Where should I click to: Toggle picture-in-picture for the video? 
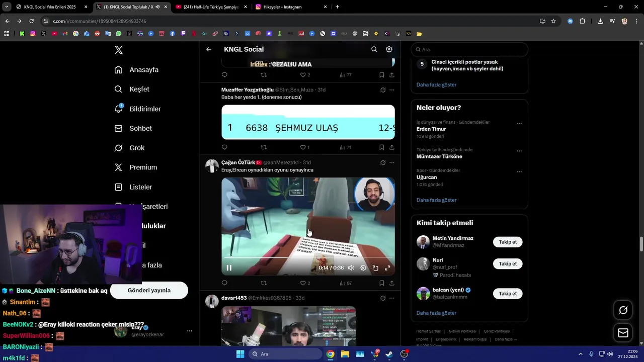tap(375, 268)
